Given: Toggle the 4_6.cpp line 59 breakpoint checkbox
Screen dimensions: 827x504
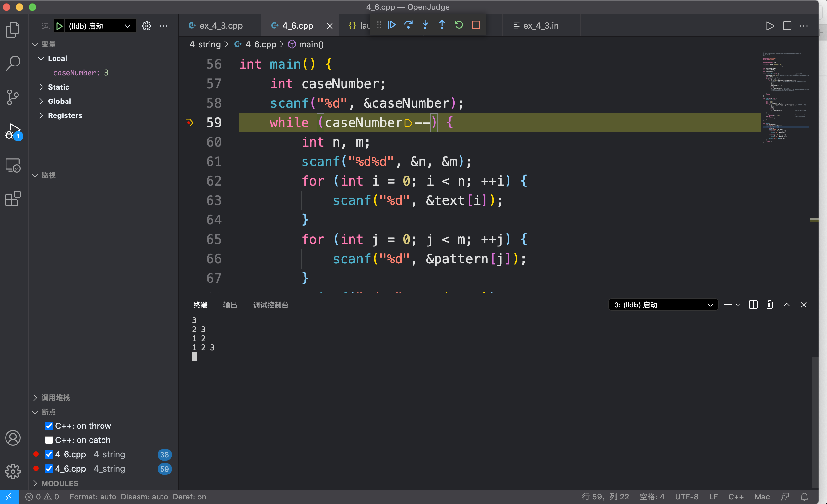Looking at the screenshot, I should pyautogui.click(x=49, y=468).
